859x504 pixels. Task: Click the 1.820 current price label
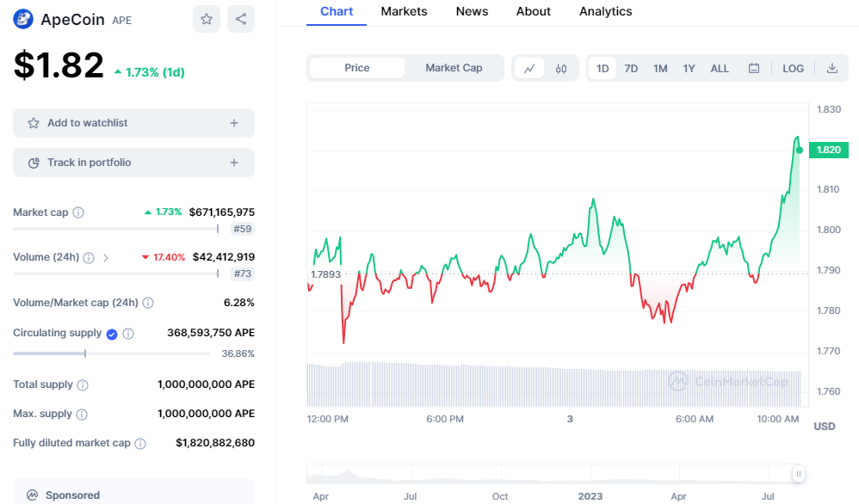[x=828, y=150]
